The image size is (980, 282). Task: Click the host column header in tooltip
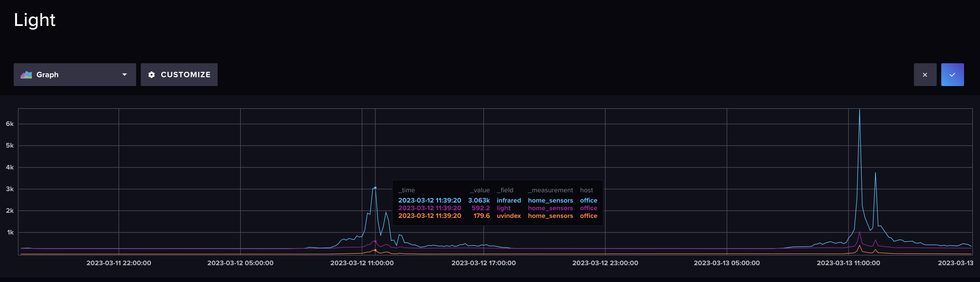click(x=586, y=190)
